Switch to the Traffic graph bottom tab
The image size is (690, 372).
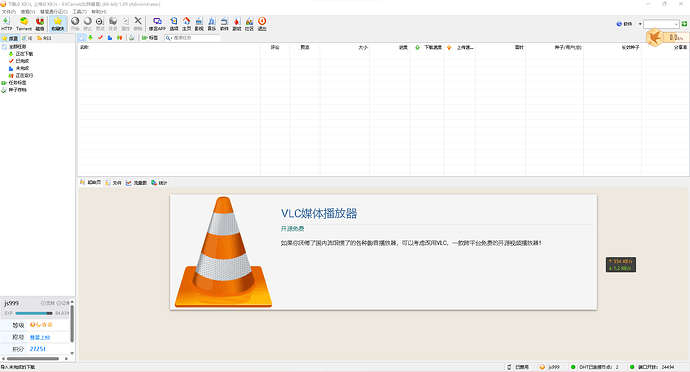[x=136, y=182]
